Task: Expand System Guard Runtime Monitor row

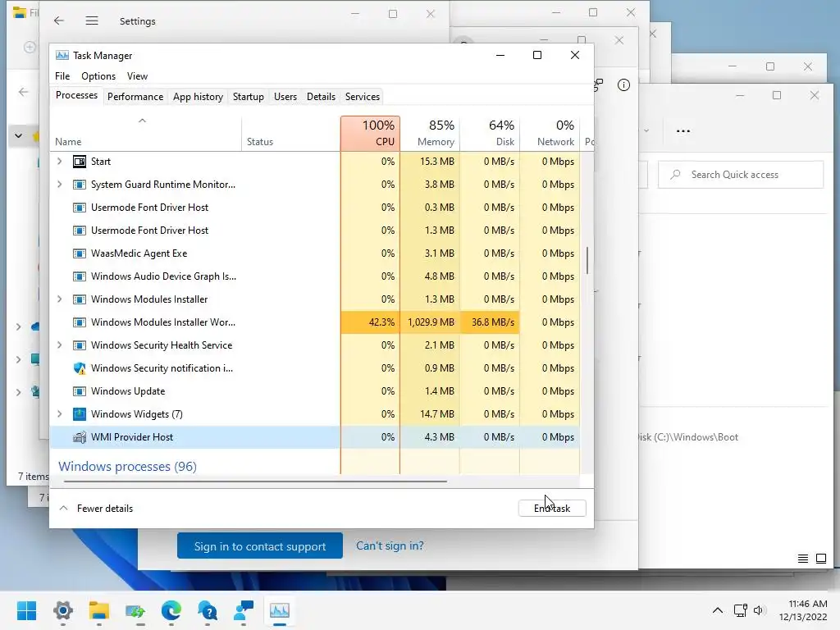Action: pyautogui.click(x=59, y=185)
